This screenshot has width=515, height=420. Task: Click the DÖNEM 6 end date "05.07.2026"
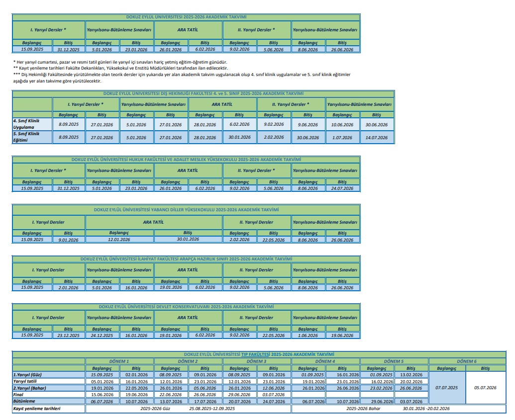tap(486, 388)
